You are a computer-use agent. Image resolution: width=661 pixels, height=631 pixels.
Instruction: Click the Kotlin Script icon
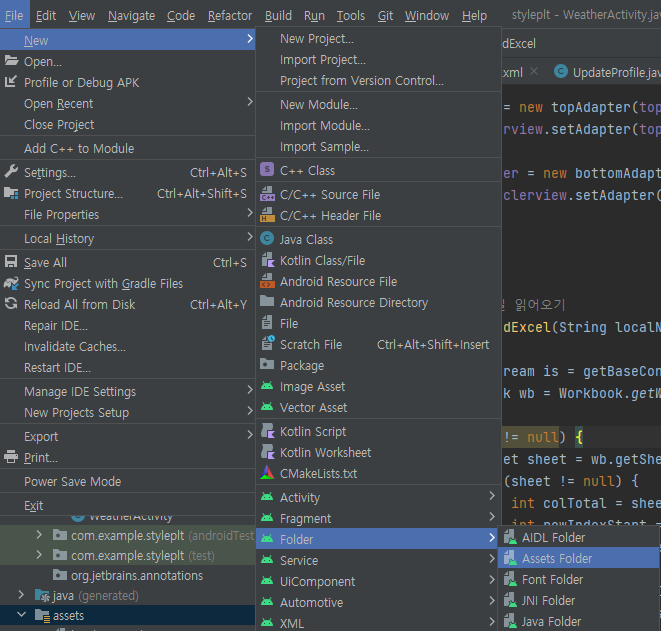(268, 431)
